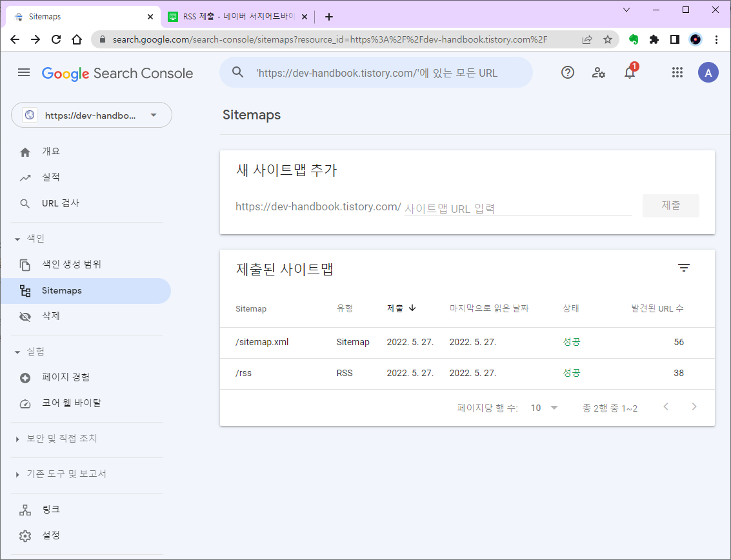Open the filter icon on 제출된 사이트맵
Screen dimensions: 731x560
(x=684, y=267)
